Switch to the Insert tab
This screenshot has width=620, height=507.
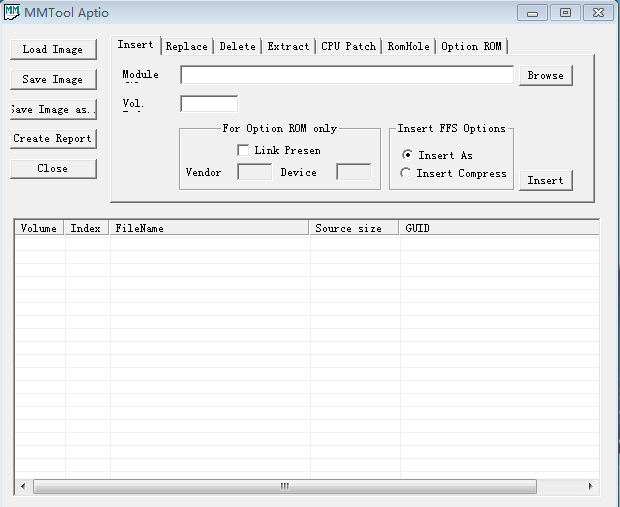[136, 45]
